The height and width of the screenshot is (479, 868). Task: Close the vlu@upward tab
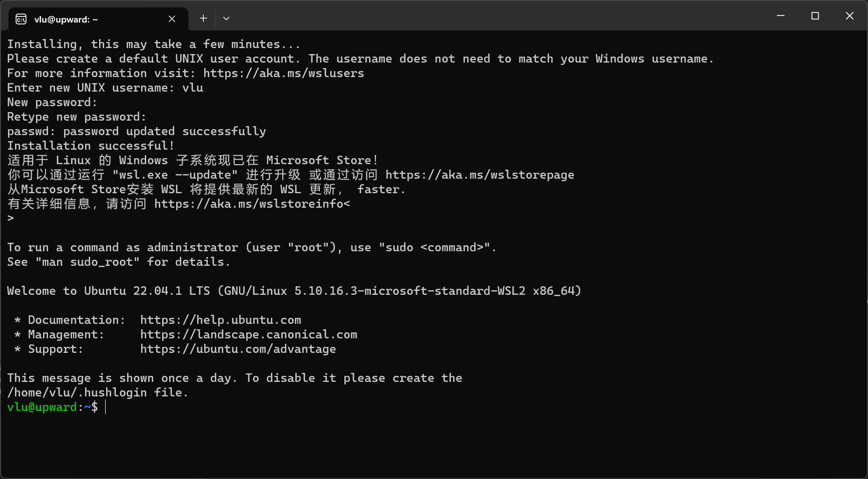tap(172, 19)
